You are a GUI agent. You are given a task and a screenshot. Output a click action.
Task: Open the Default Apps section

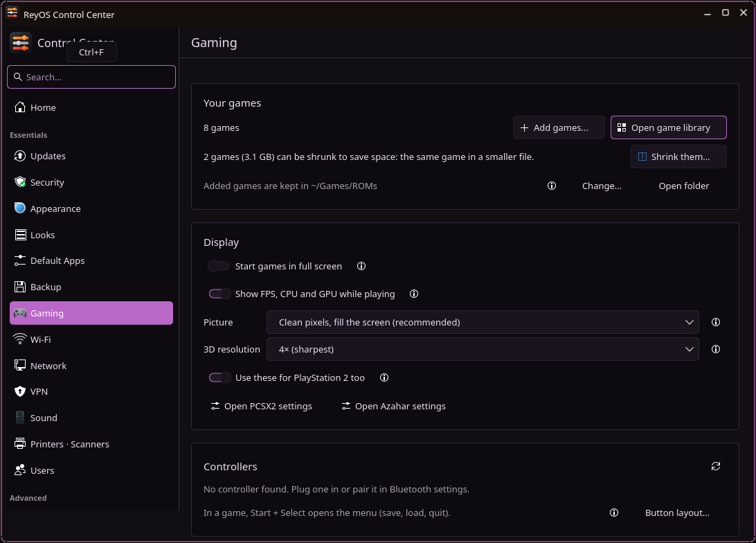[x=91, y=261]
